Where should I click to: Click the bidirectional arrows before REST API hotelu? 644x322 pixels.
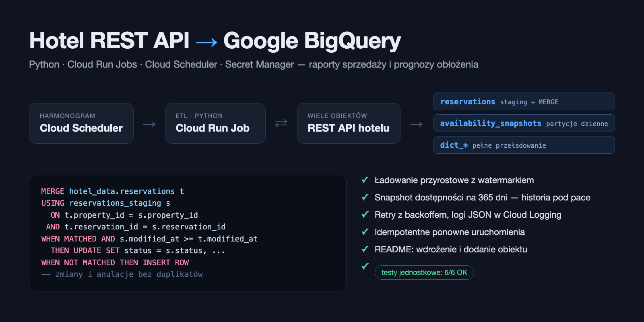[x=281, y=123]
